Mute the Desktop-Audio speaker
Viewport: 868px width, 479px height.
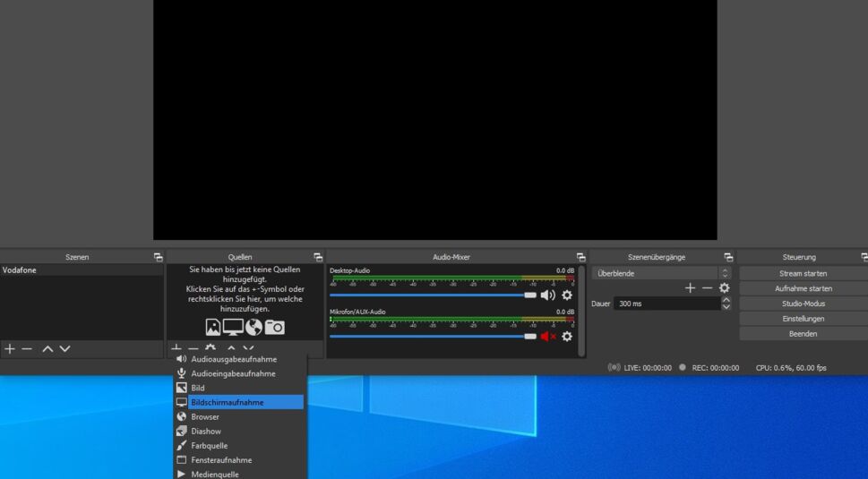pos(547,295)
